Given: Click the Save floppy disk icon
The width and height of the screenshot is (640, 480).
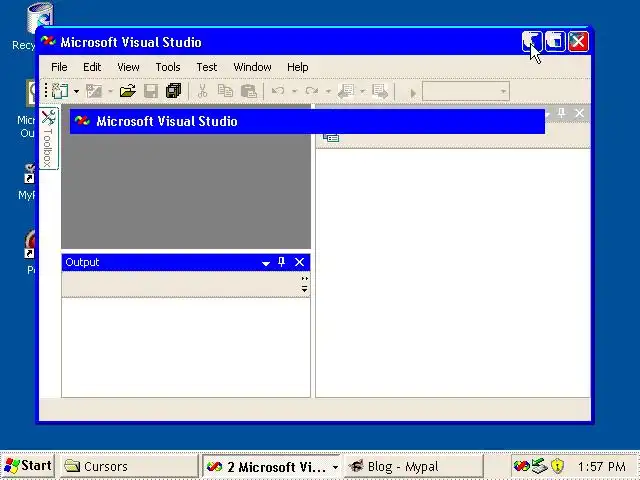Looking at the screenshot, I should 151,91.
